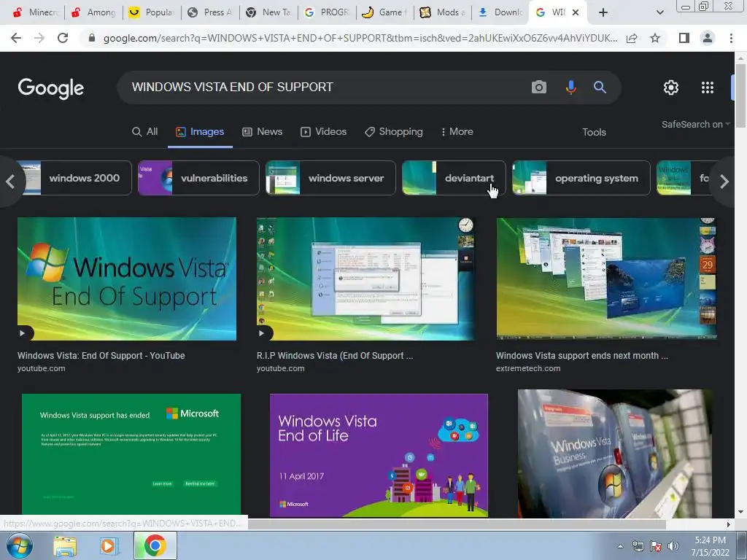Open Windows Vista Business boxes photo
Viewport: 747px width, 560px height.
pyautogui.click(x=615, y=454)
